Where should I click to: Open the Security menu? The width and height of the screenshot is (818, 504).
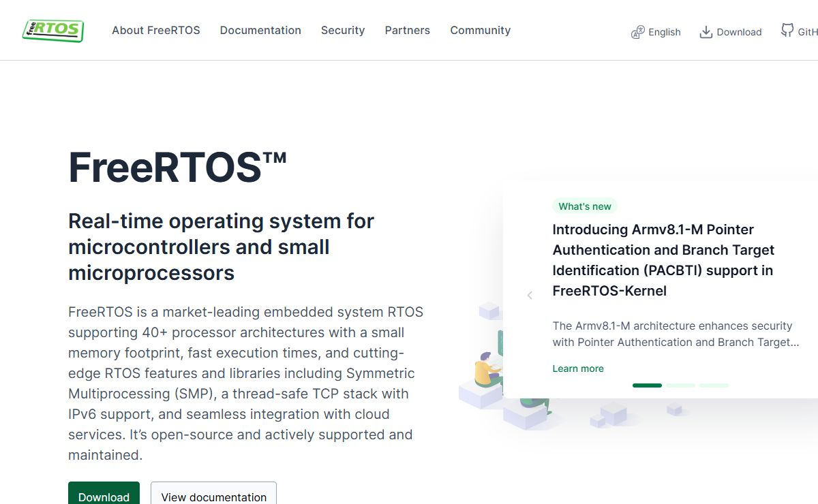coord(343,30)
